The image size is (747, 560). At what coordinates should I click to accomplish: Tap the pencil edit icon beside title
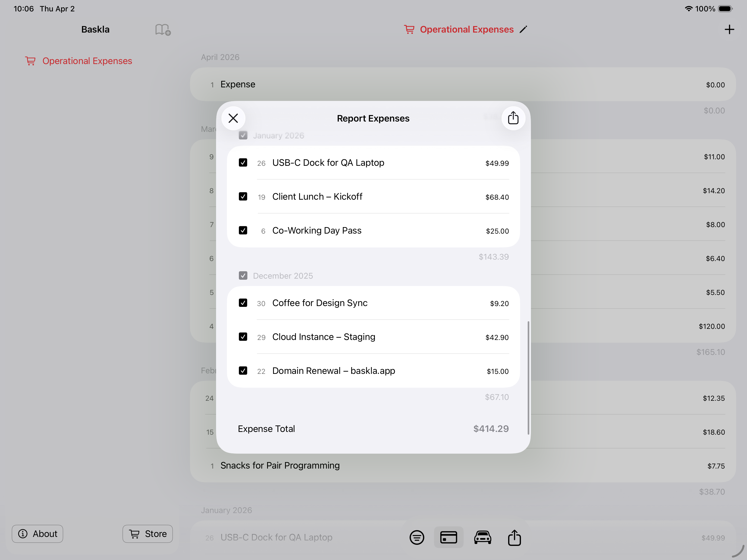(523, 30)
